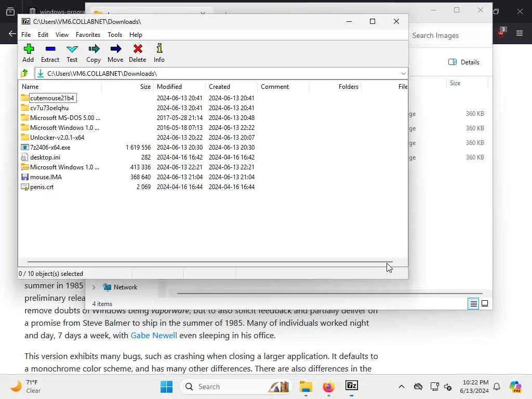Image resolution: width=532 pixels, height=399 pixels.
Task: Click the mouse.IMA floppy disk icon
Action: pos(25,177)
